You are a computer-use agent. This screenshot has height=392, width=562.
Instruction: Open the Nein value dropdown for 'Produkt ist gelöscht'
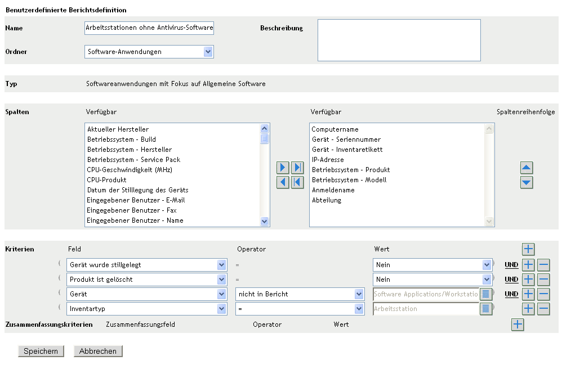487,280
